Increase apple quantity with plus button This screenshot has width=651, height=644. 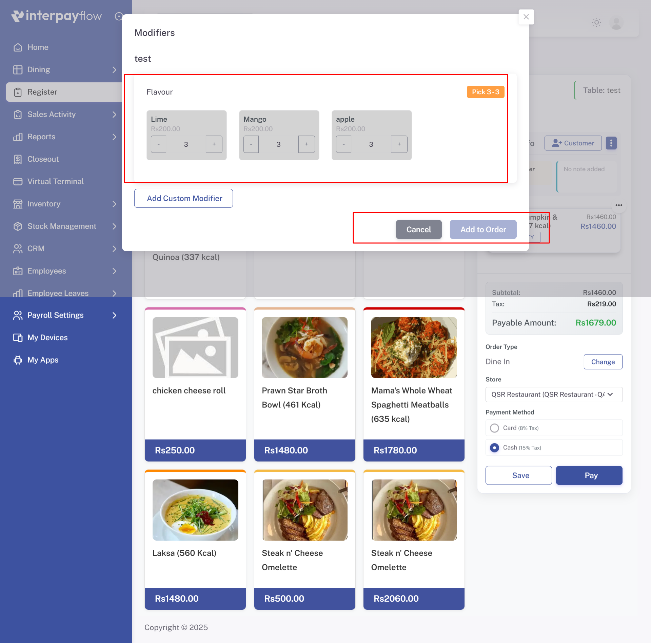(x=399, y=144)
